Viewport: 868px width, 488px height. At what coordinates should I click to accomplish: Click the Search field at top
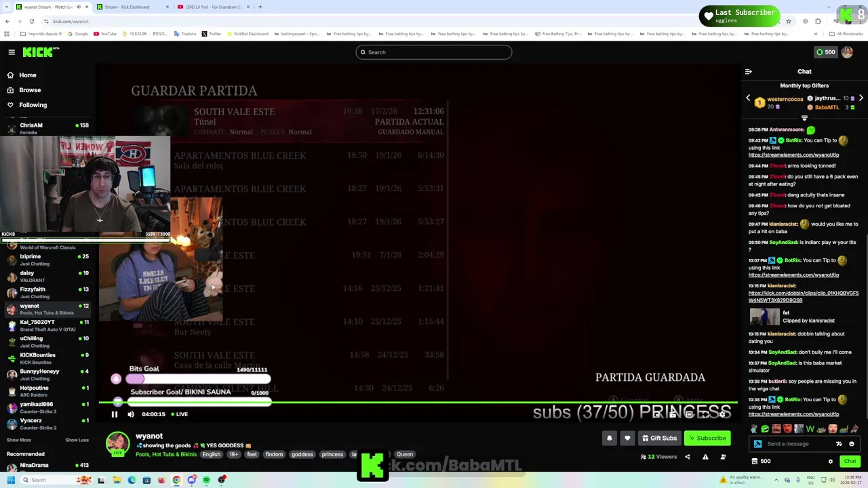(434, 52)
